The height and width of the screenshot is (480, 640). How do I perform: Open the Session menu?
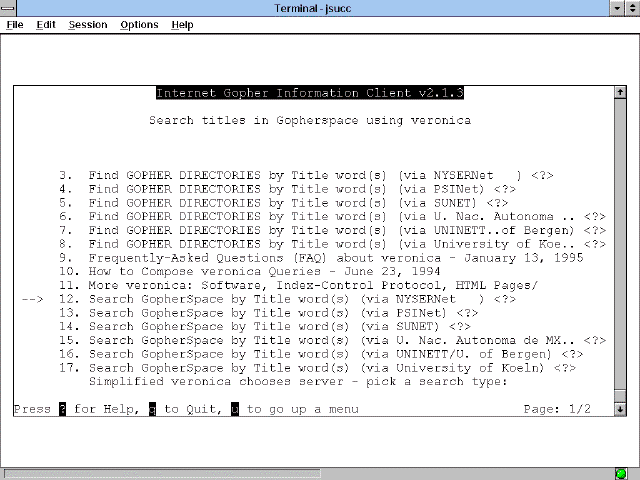click(88, 25)
